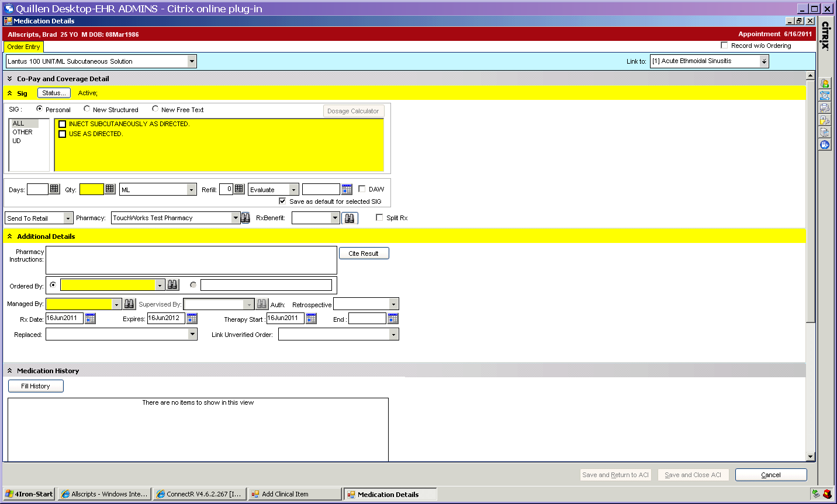Check the USE AS DIRECTED sig

tap(63, 134)
